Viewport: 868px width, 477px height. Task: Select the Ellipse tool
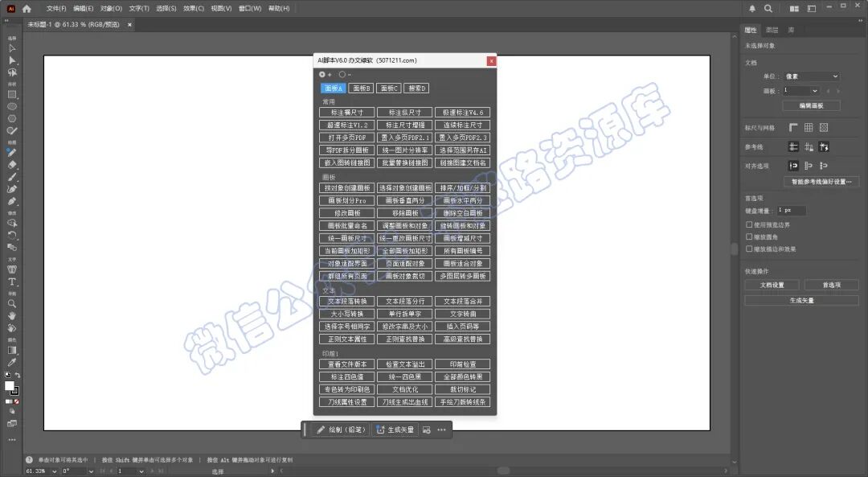[x=11, y=106]
